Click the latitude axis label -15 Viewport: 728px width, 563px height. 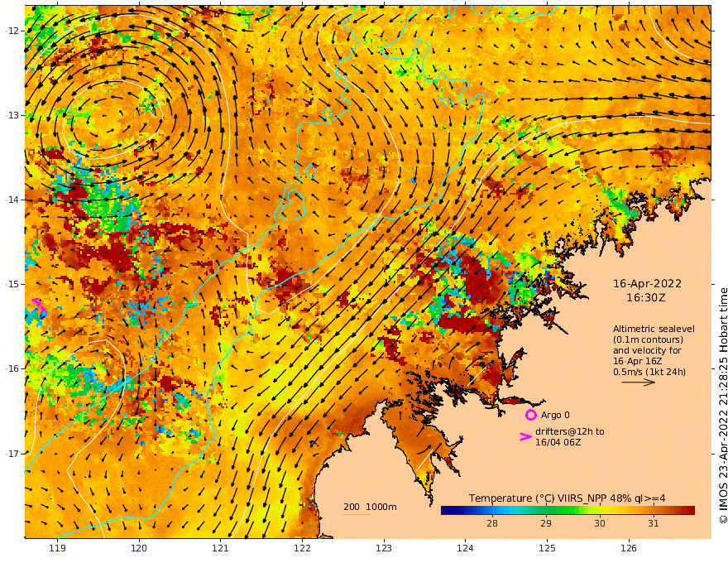[x=13, y=284]
